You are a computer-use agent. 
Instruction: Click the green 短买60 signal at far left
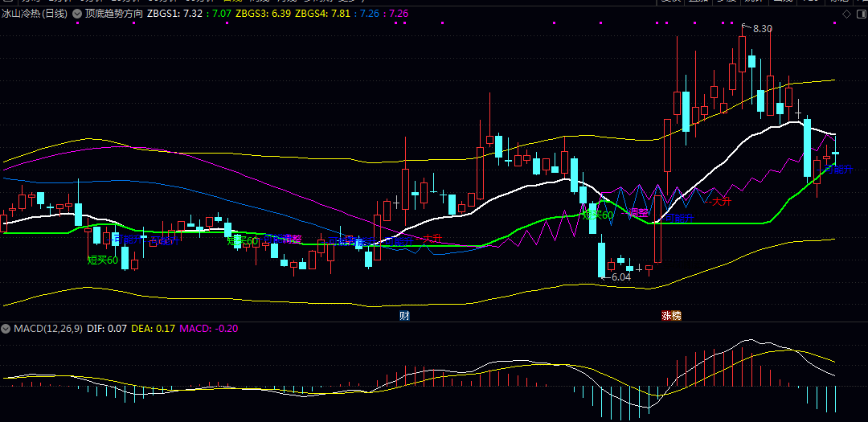(102, 260)
